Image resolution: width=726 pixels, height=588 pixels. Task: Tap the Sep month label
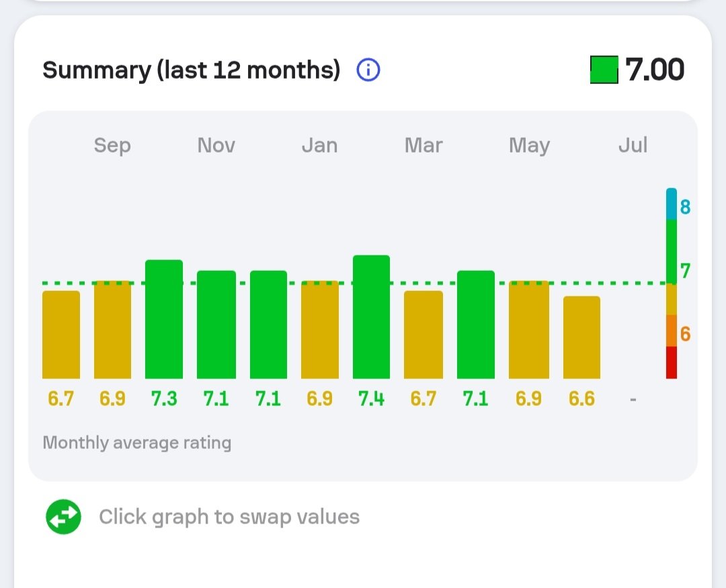pyautogui.click(x=112, y=145)
